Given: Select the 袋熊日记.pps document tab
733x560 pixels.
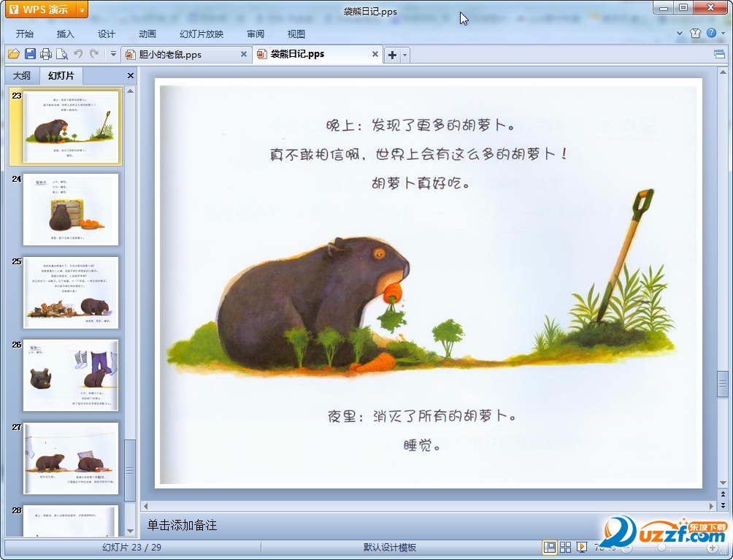Looking at the screenshot, I should 313,54.
